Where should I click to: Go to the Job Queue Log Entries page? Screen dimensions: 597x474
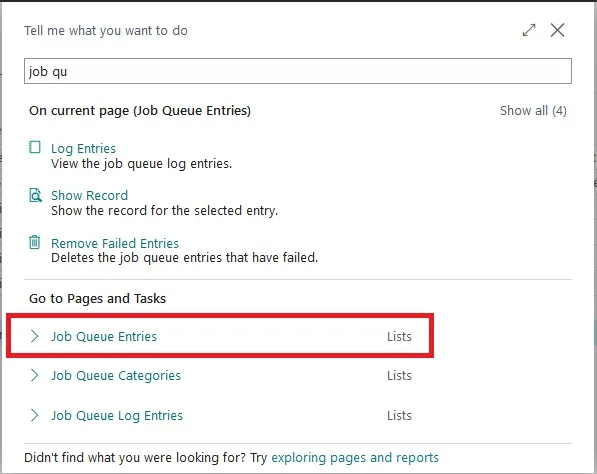pos(117,416)
